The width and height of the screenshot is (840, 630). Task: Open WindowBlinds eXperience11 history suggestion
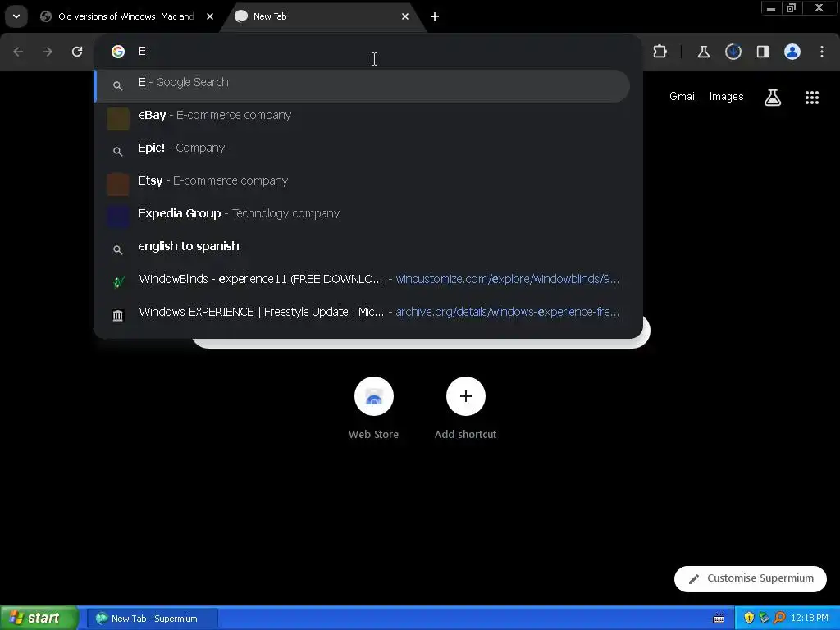click(x=362, y=282)
